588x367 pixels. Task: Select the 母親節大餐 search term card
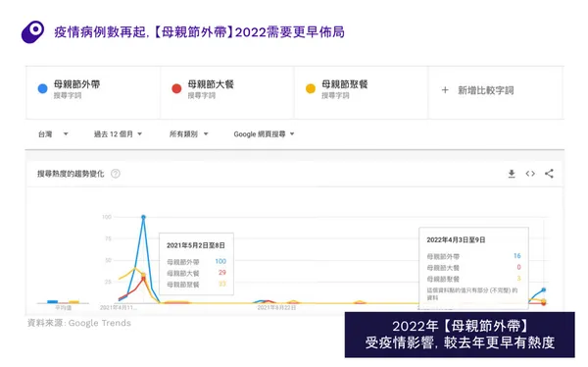click(x=227, y=93)
